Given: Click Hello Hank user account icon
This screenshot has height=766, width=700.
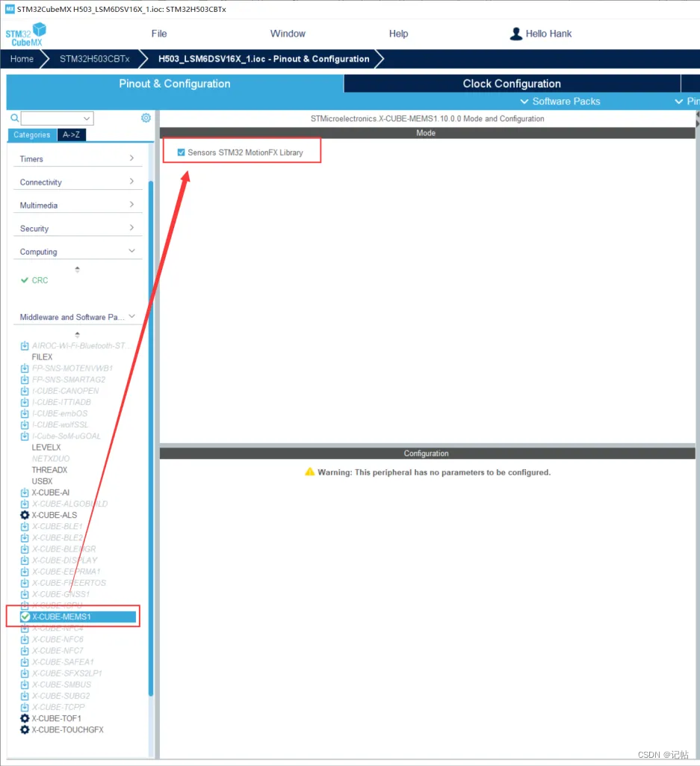Looking at the screenshot, I should pyautogui.click(x=515, y=34).
